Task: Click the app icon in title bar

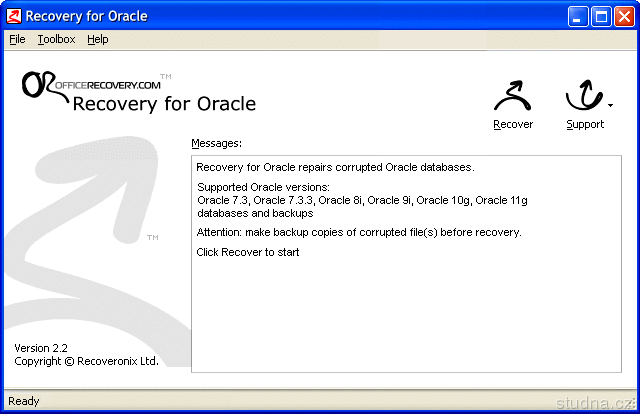Action: click(x=14, y=16)
